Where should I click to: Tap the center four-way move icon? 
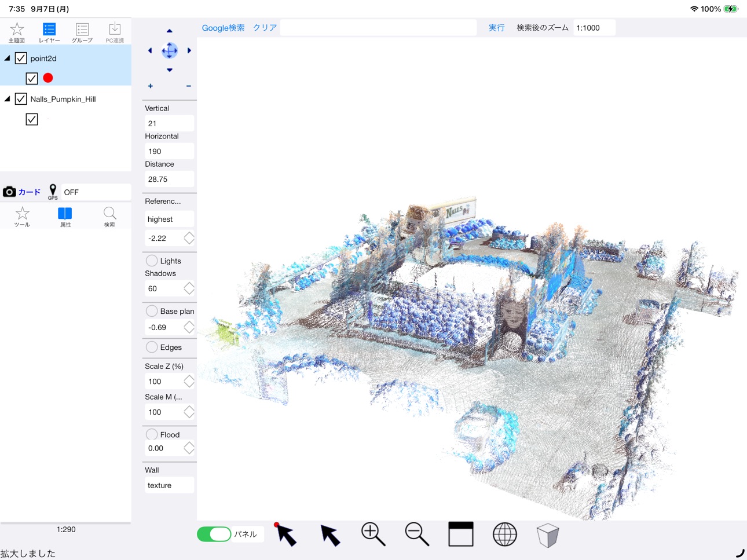pos(170,50)
